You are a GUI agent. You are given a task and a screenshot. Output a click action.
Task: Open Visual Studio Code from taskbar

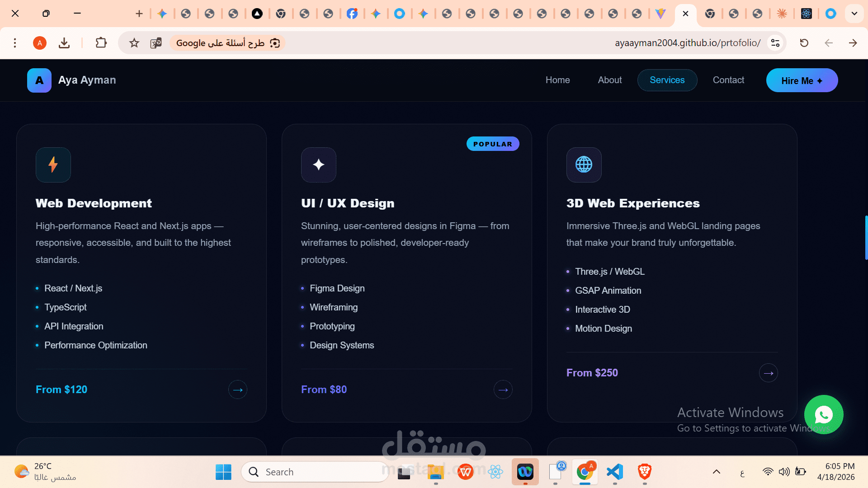pos(615,472)
